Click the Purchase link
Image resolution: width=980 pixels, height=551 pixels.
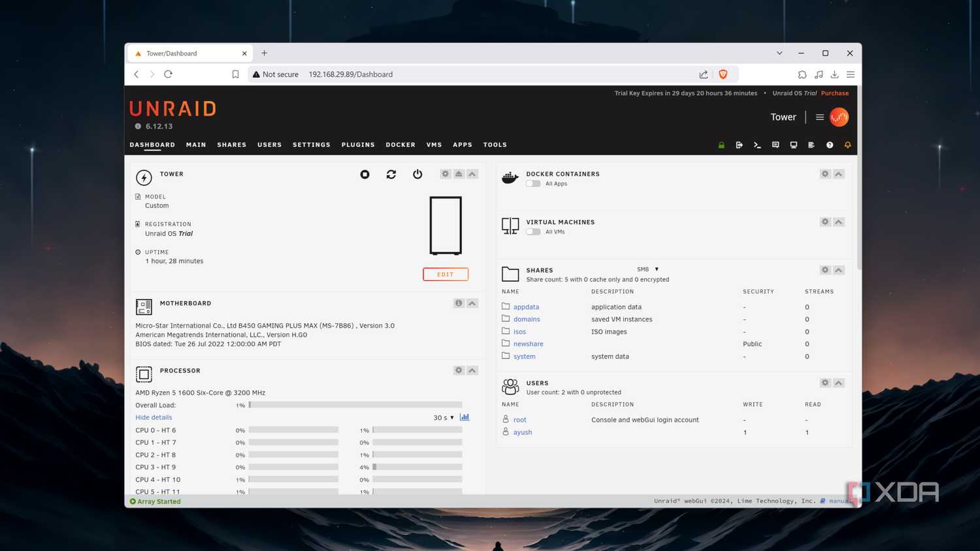point(835,93)
